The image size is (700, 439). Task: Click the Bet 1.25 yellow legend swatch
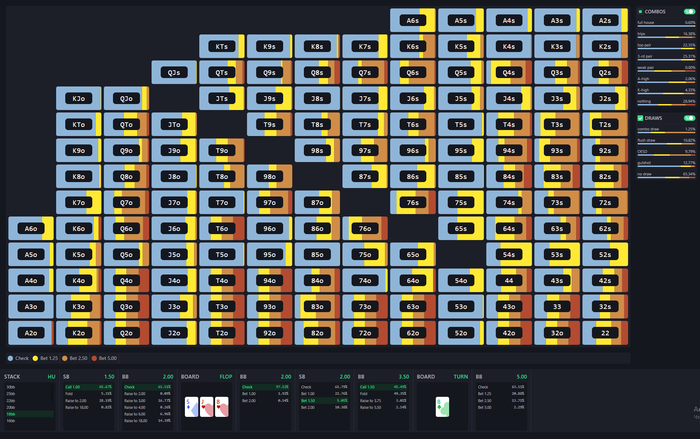[35, 358]
